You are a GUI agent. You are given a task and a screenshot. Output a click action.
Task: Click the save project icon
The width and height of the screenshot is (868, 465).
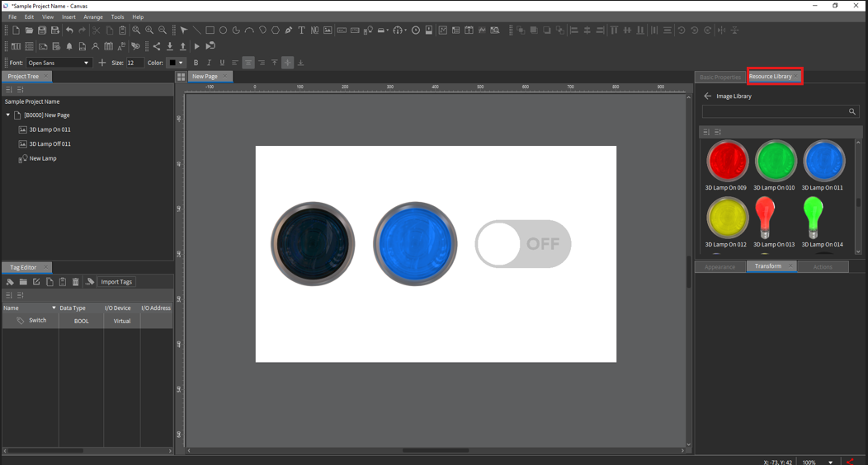(x=42, y=31)
